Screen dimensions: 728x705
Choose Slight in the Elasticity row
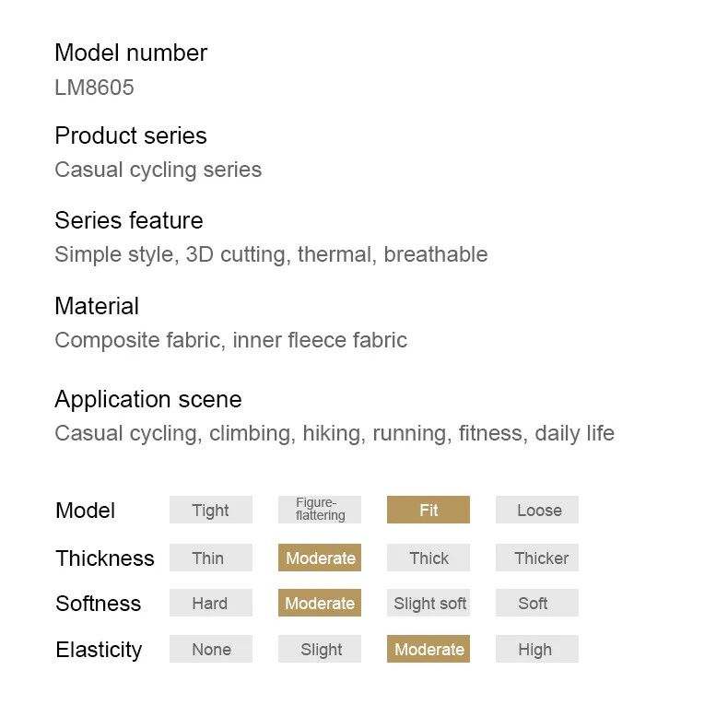coord(320,649)
